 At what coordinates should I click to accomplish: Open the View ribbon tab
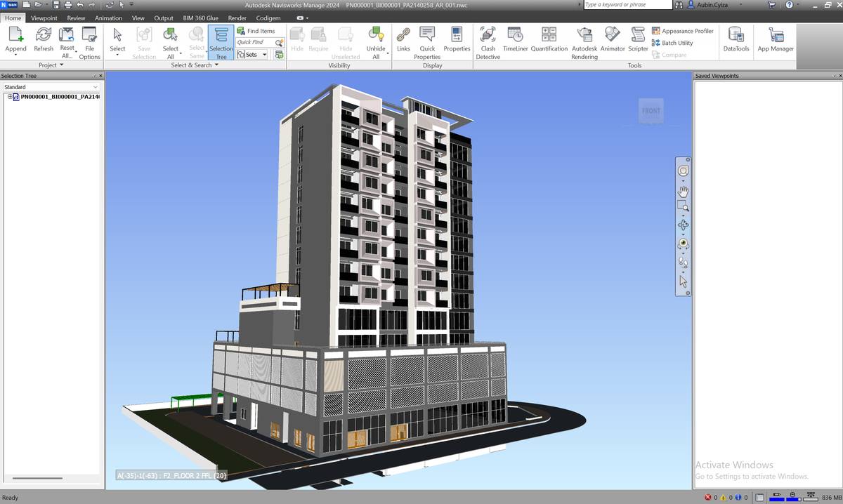pyautogui.click(x=138, y=18)
